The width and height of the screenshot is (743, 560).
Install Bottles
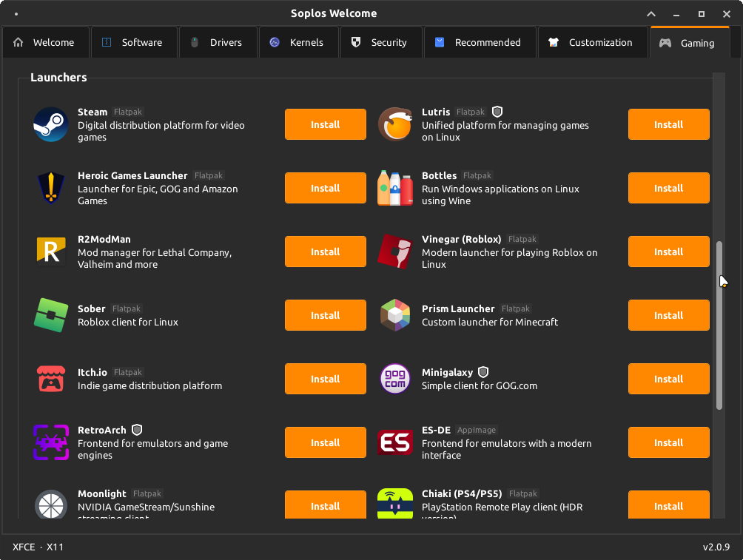click(x=668, y=188)
